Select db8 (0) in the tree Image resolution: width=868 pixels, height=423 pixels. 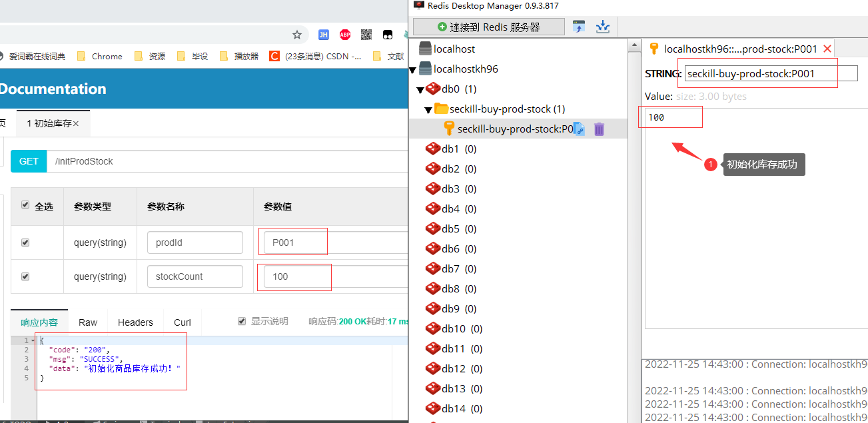(x=459, y=288)
